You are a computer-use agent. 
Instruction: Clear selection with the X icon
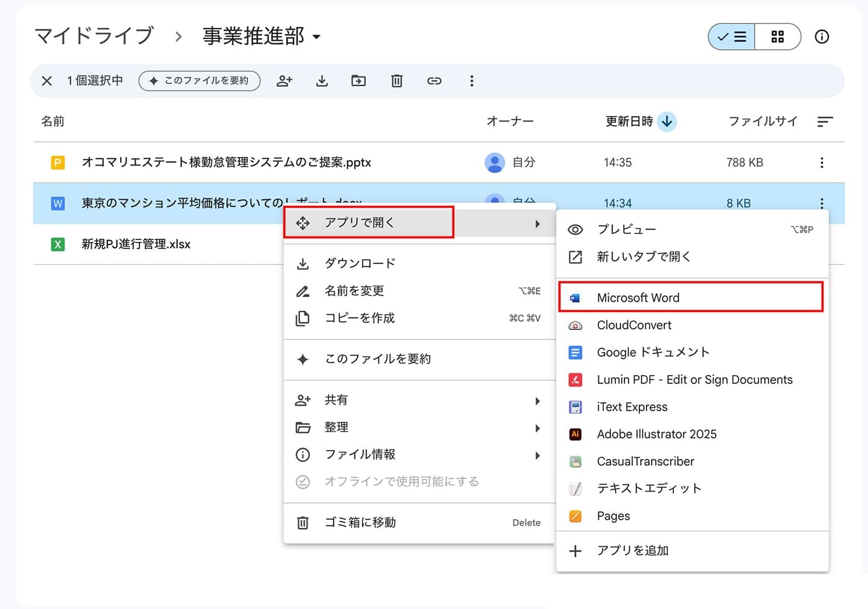tap(46, 81)
